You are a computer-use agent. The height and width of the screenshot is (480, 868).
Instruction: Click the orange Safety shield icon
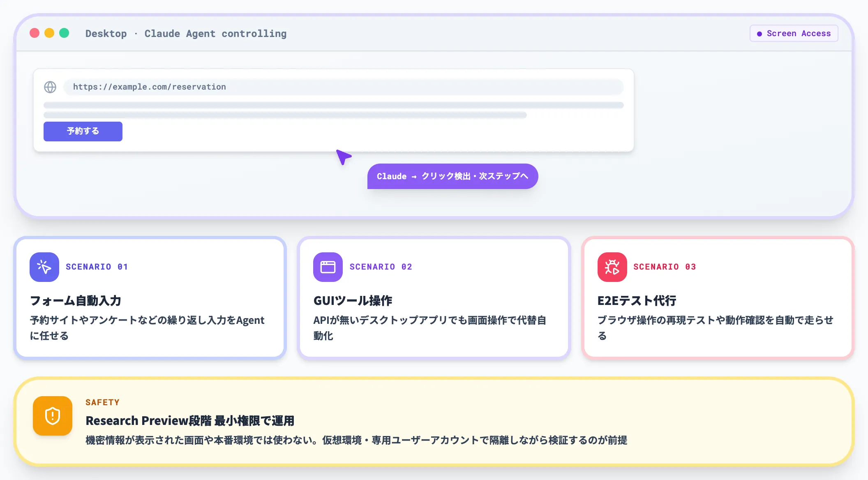[x=53, y=416]
